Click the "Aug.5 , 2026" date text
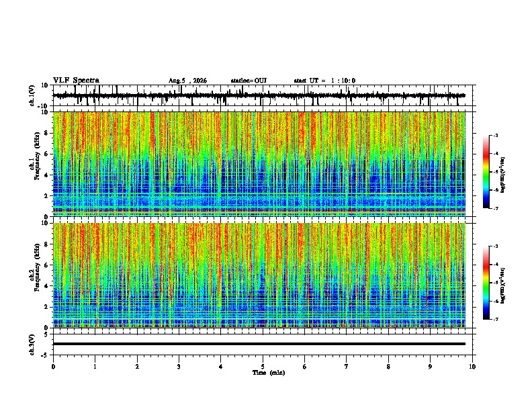This screenshot has height=411, width=532. point(187,81)
